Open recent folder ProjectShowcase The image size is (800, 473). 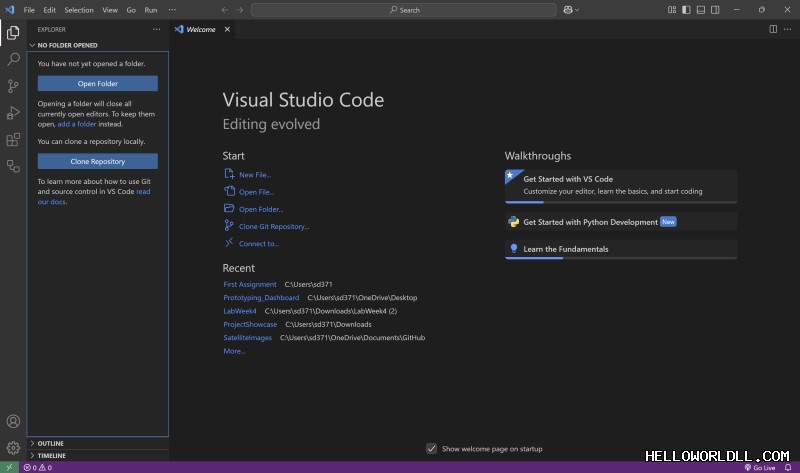coord(250,324)
